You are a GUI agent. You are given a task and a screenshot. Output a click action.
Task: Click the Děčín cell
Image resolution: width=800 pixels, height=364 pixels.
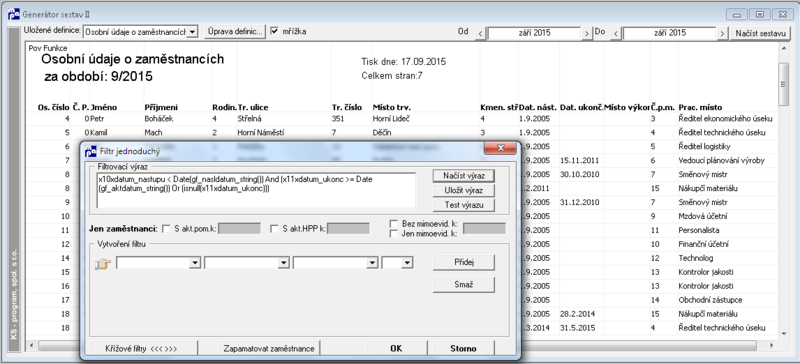click(x=383, y=133)
